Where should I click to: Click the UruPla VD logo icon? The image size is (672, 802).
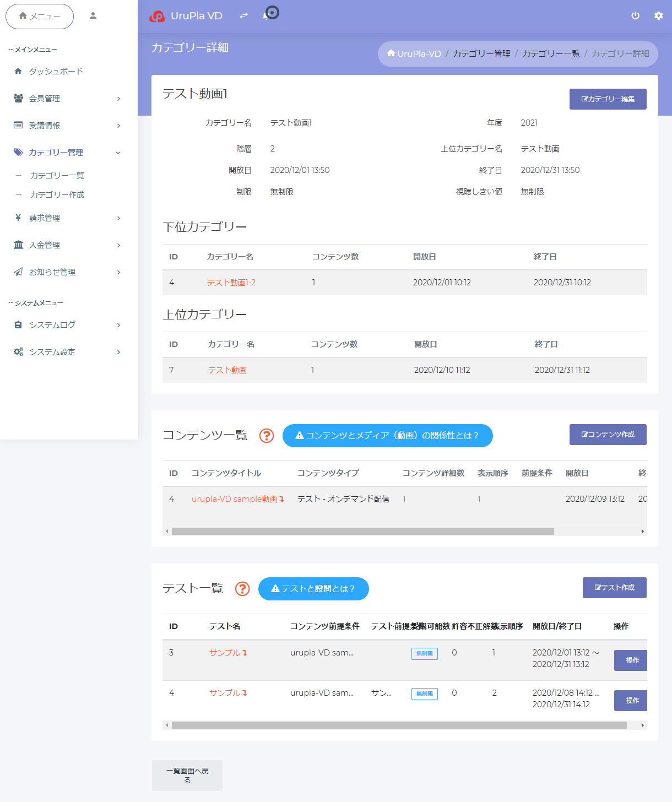pyautogui.click(x=157, y=17)
